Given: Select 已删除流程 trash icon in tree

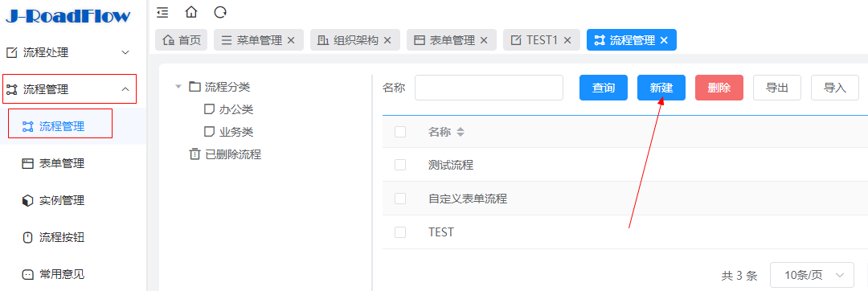Looking at the screenshot, I should pyautogui.click(x=194, y=154).
